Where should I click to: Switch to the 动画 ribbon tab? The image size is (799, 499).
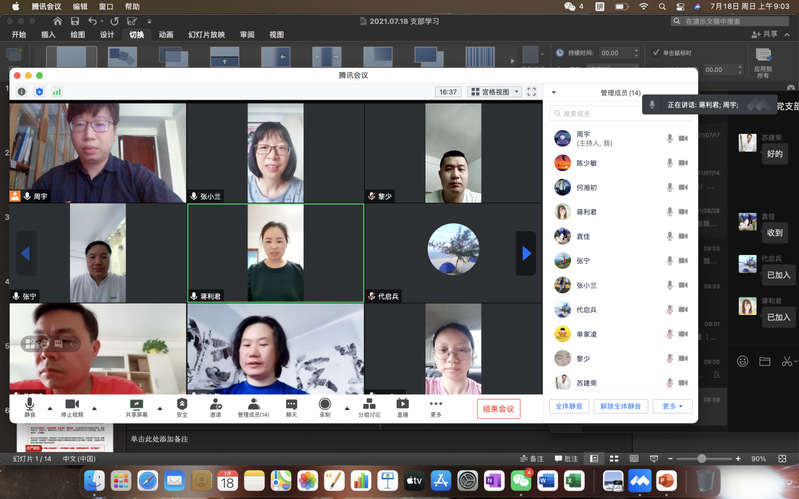click(x=166, y=34)
